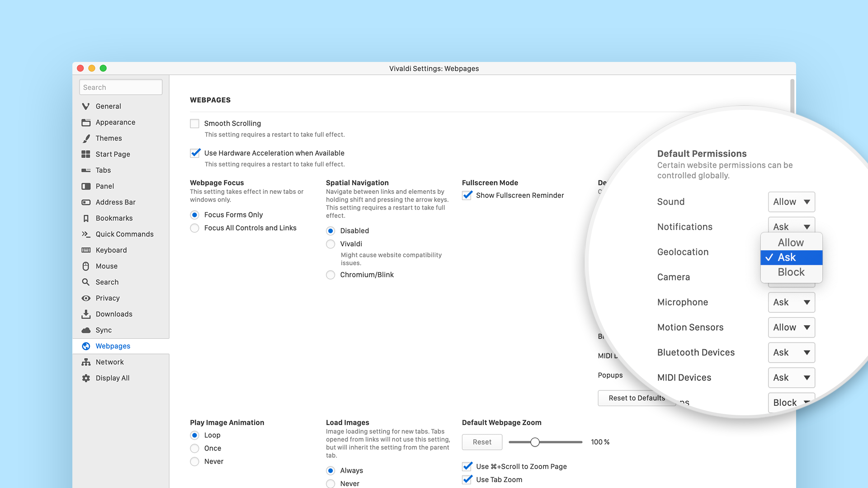Open the MIDI Devices permission dropdown
Viewport: 868px width, 488px height.
(791, 378)
